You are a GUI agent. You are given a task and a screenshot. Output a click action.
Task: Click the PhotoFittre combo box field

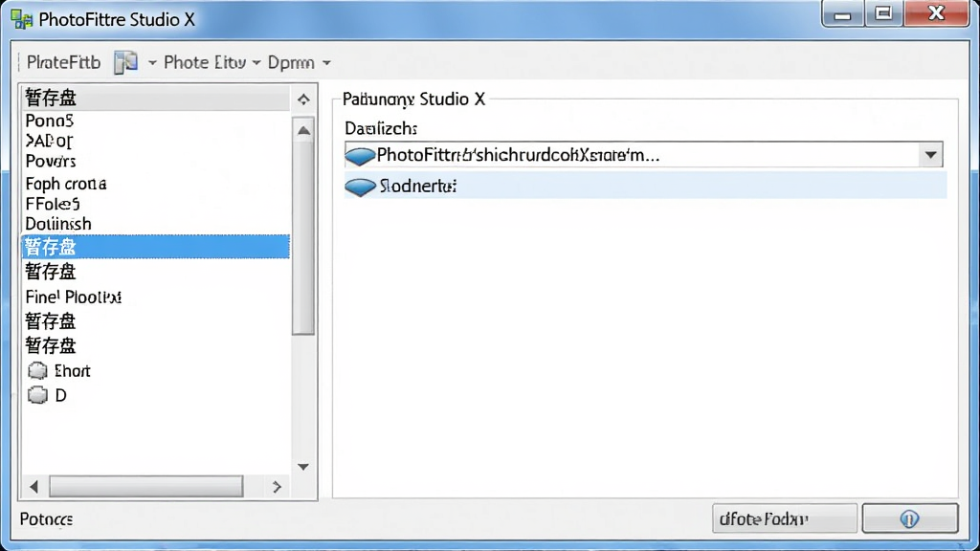[x=643, y=155]
